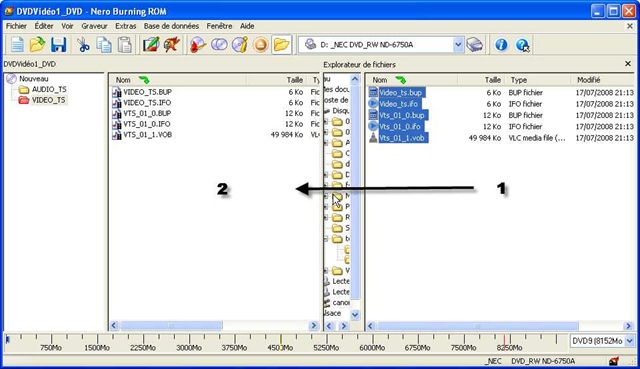Open the Aide menu
The height and width of the screenshot is (369, 640).
(247, 26)
